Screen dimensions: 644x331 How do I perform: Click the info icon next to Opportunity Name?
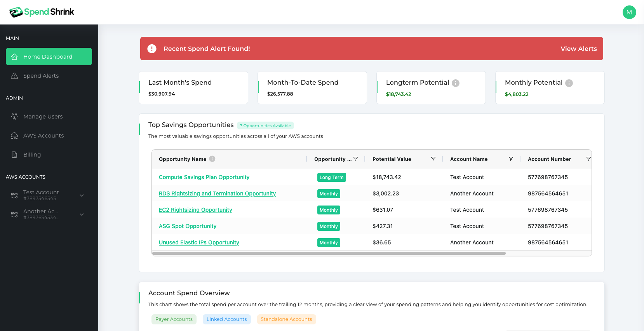(x=212, y=159)
